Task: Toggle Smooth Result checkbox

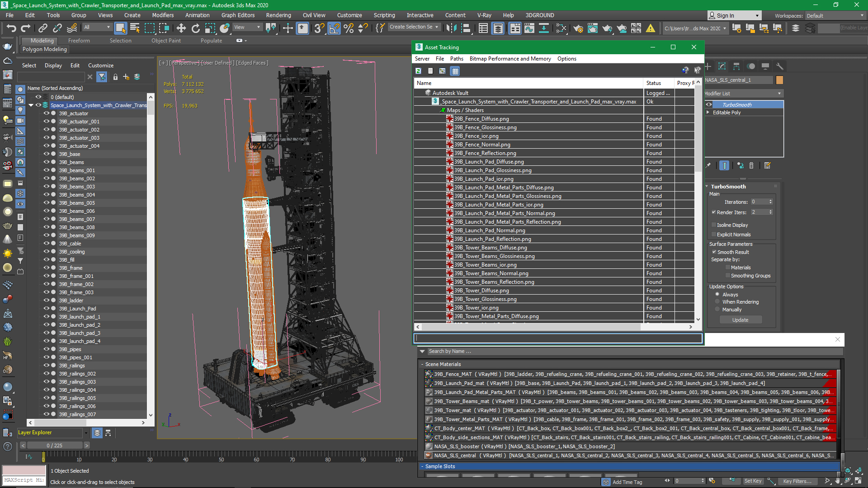Action: click(714, 252)
